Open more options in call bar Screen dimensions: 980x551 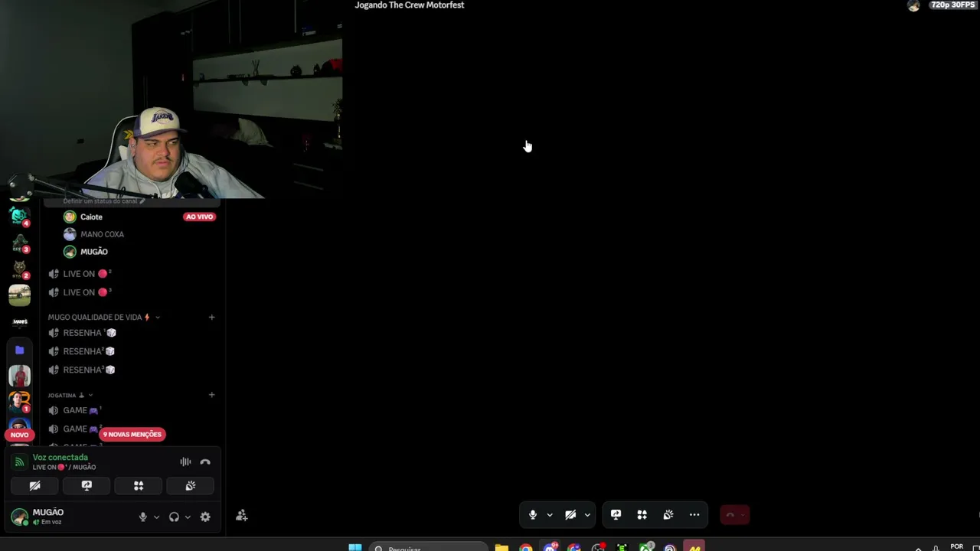[x=694, y=515]
